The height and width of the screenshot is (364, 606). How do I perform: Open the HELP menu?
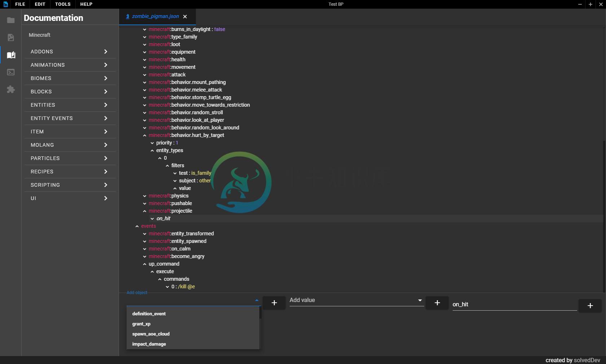(86, 4)
